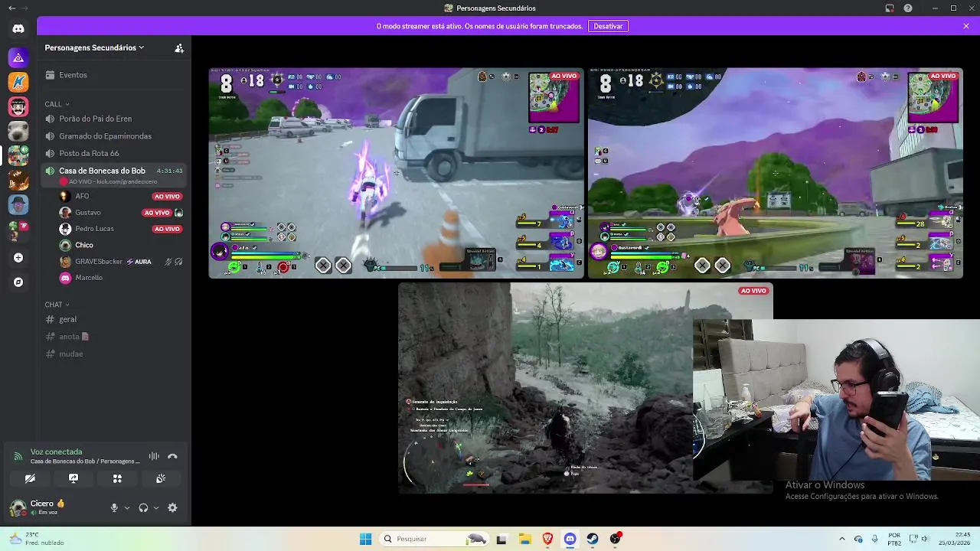Image resolution: width=980 pixels, height=551 pixels.
Task: Focus the top-left stream of the purple game
Action: 396,173
